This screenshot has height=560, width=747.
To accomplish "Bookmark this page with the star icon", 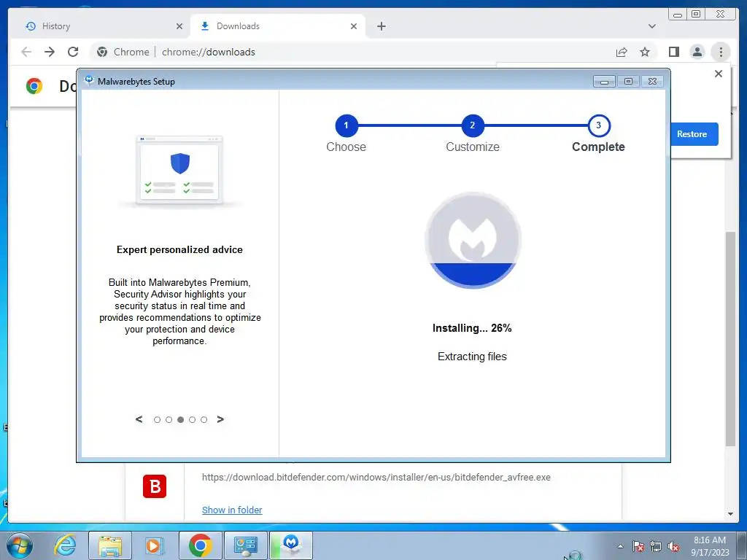I will point(645,52).
